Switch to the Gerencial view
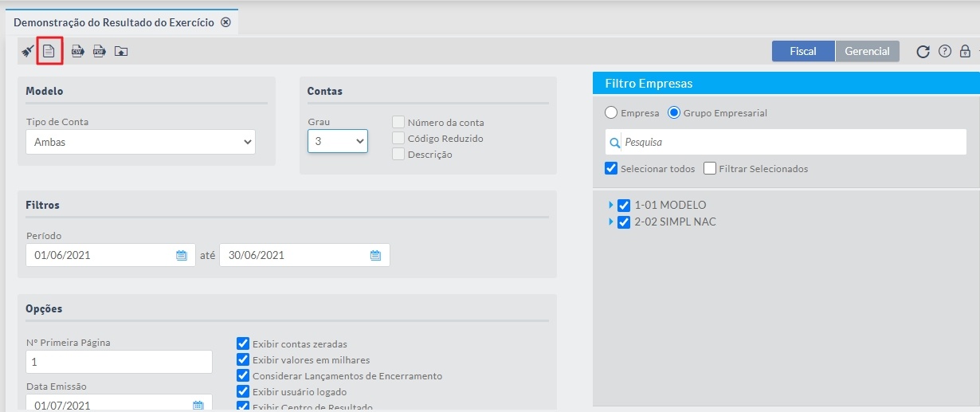The image size is (980, 412). click(867, 51)
